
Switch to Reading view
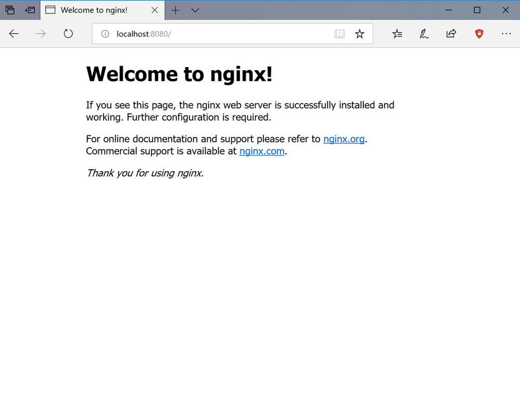pos(339,34)
